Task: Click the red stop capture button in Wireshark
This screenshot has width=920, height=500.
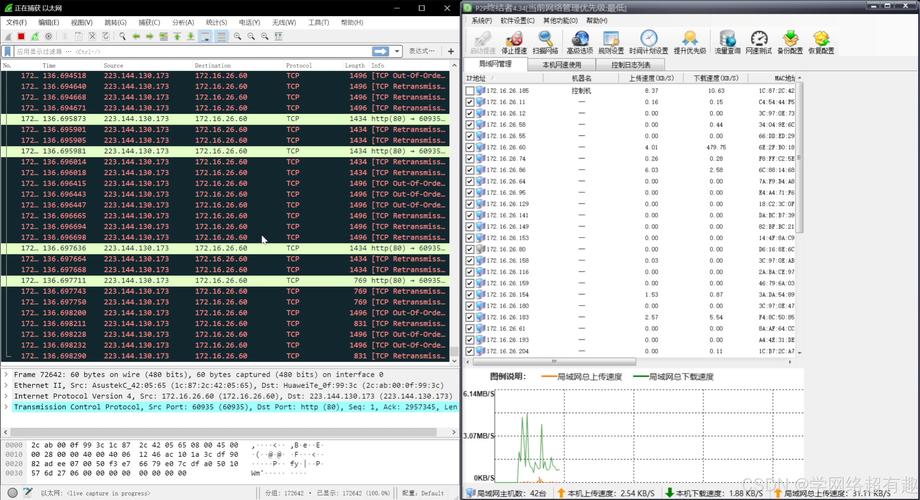Action: pos(21,36)
